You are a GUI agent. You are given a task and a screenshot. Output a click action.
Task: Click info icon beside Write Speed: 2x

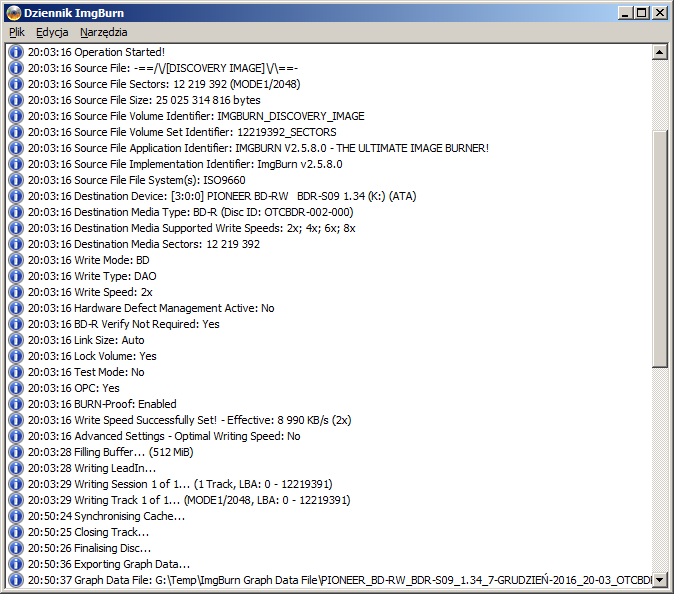15,292
